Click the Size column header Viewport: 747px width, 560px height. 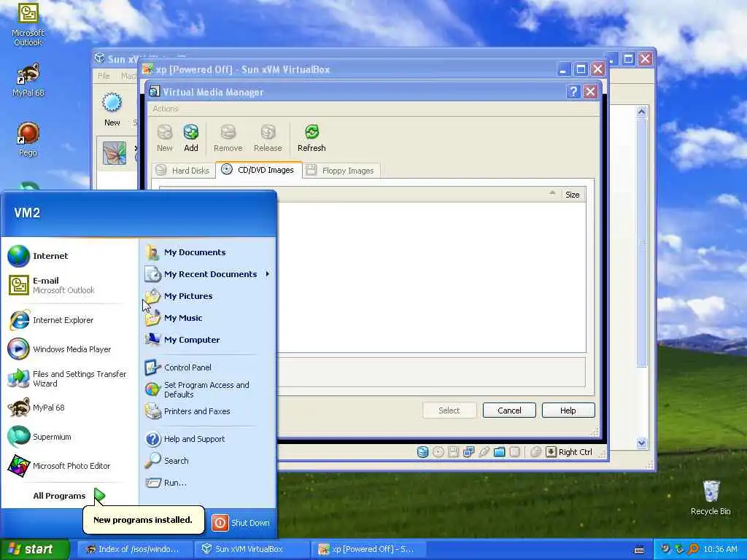572,194
